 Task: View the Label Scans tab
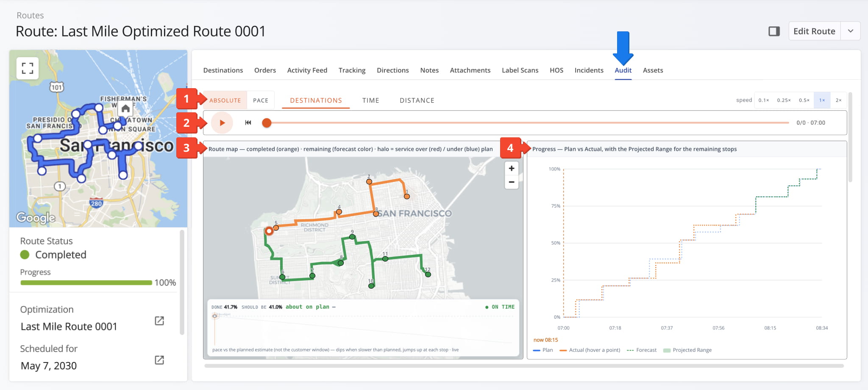[520, 70]
